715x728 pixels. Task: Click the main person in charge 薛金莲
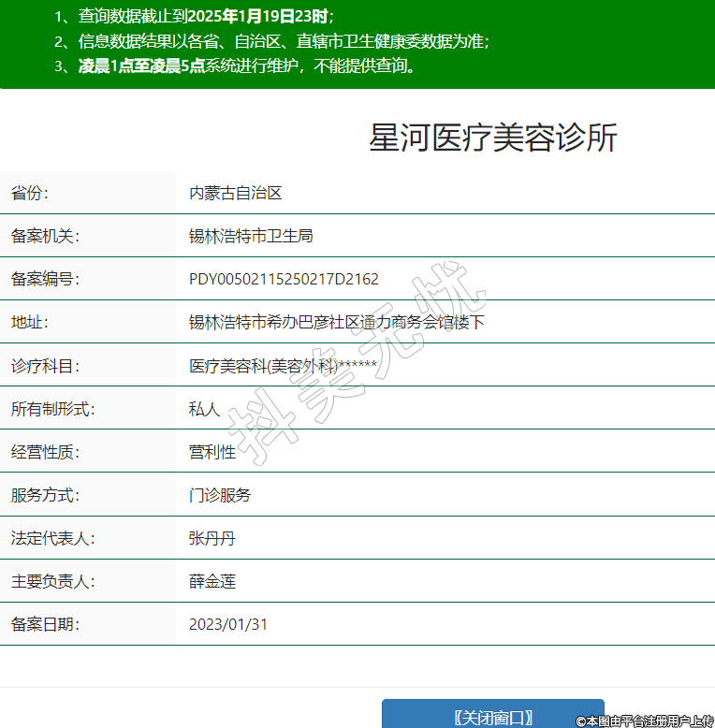[x=212, y=581]
